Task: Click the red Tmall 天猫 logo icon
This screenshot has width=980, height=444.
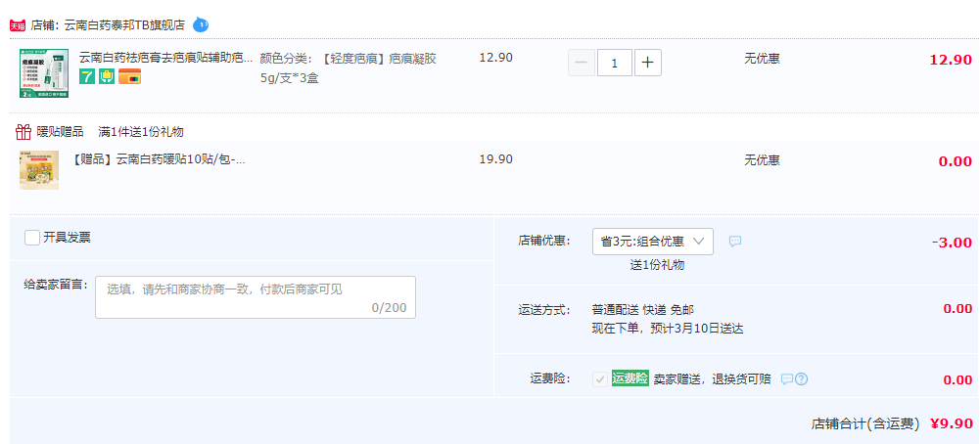Action: pyautogui.click(x=18, y=25)
